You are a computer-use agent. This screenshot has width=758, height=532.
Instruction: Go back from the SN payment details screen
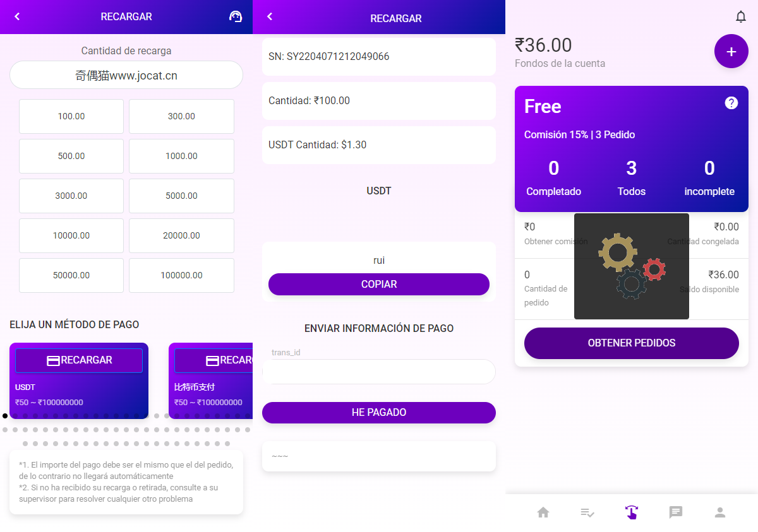click(270, 17)
